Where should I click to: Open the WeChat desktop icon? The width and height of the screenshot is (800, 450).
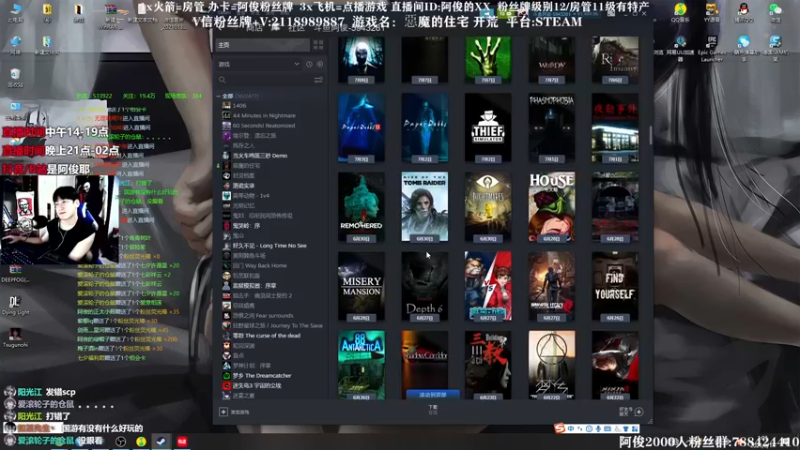pyautogui.click(x=775, y=13)
